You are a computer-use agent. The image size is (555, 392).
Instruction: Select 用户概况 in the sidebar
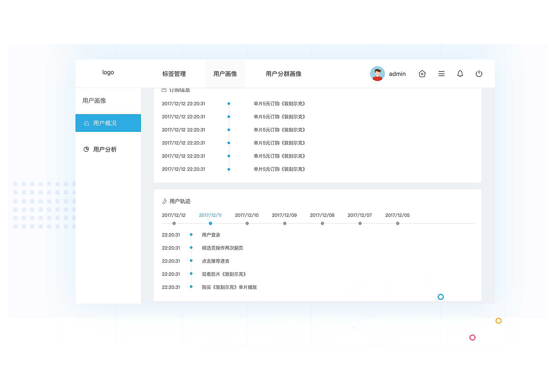tap(108, 123)
